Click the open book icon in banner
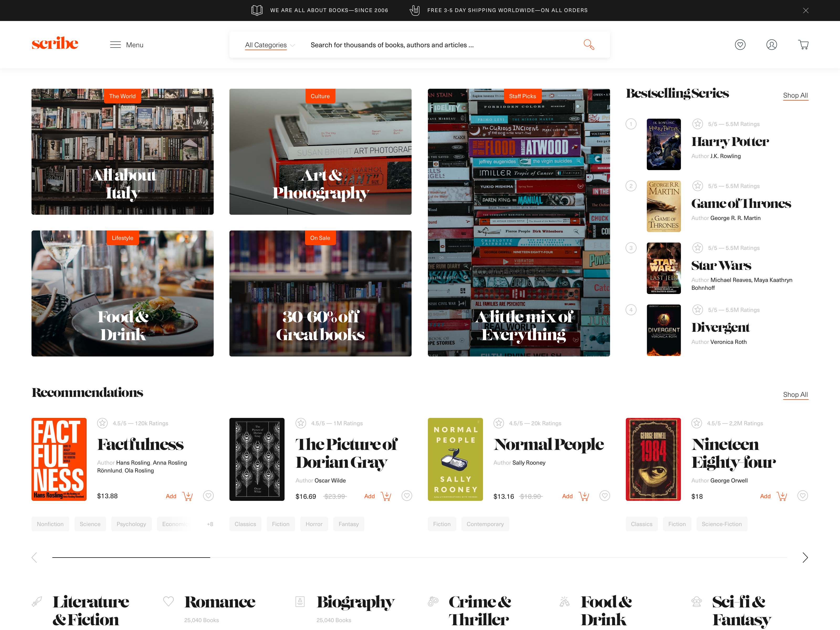 click(257, 10)
